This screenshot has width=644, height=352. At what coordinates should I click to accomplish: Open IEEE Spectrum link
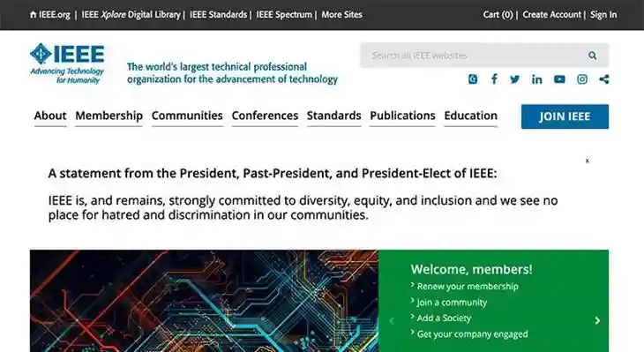pyautogui.click(x=284, y=15)
